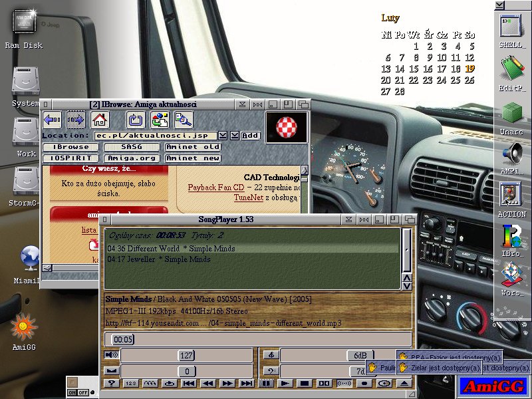The height and width of the screenshot is (399, 532).
Task: Fast forward the current song
Action: coord(227,384)
